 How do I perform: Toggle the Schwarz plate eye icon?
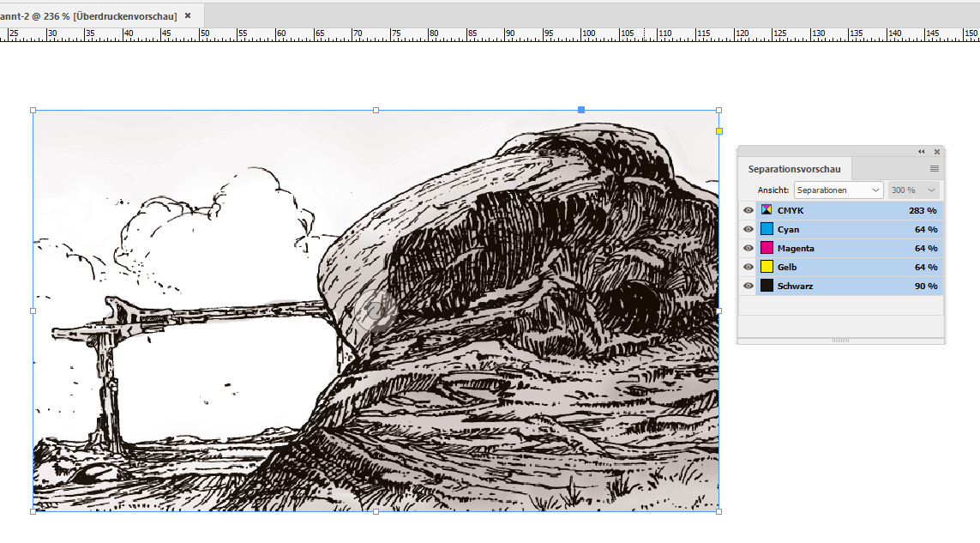[x=748, y=286]
